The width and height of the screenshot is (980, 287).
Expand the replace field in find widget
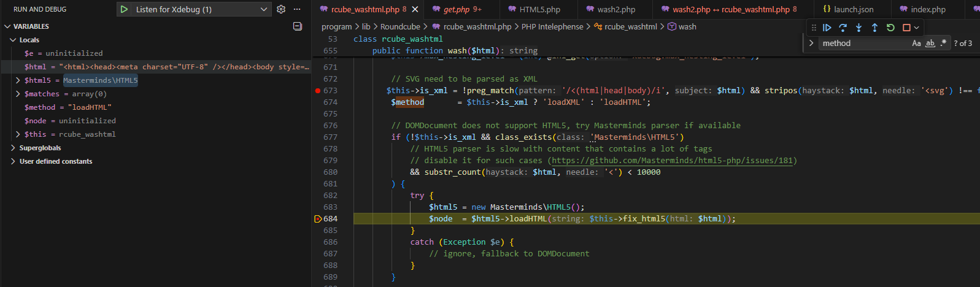811,43
